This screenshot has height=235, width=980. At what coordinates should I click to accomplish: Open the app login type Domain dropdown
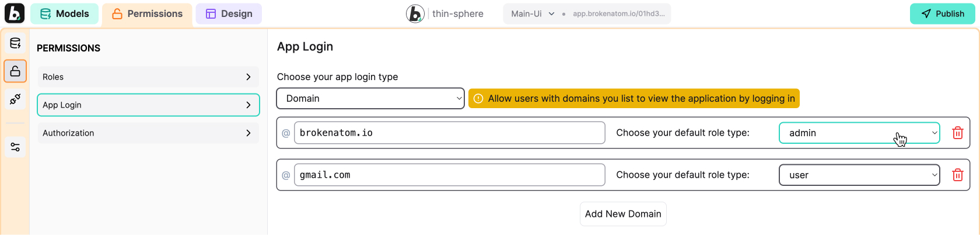370,99
